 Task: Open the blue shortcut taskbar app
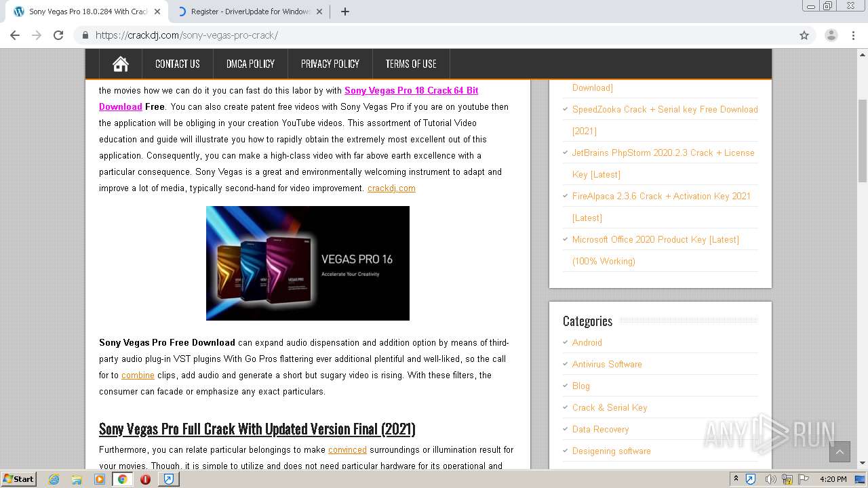[x=169, y=479]
